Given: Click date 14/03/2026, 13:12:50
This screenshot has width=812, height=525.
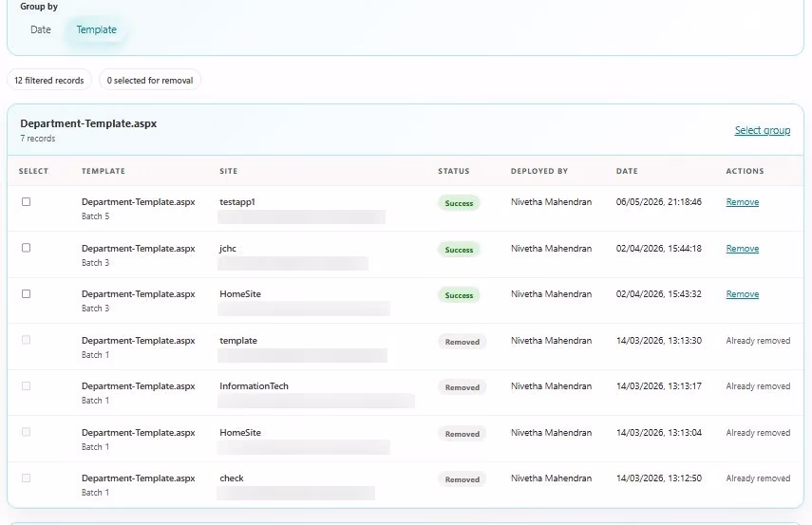Looking at the screenshot, I should [x=659, y=478].
